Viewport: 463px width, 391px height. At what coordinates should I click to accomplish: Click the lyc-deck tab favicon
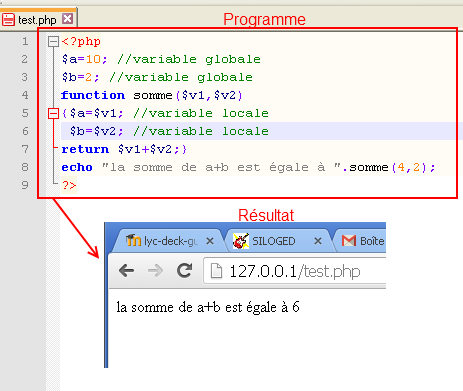[133, 240]
